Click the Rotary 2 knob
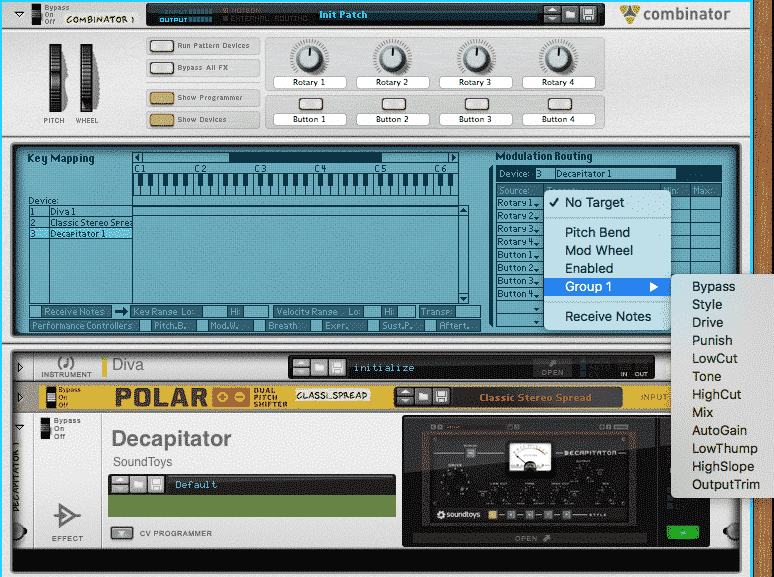This screenshot has height=577, width=774. tap(392, 58)
